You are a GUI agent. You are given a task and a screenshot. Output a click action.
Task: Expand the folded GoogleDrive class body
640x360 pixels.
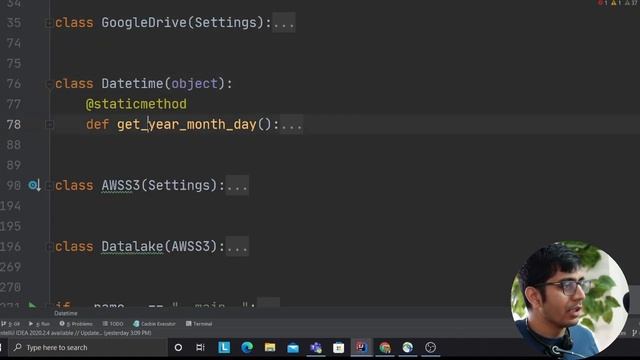284,23
